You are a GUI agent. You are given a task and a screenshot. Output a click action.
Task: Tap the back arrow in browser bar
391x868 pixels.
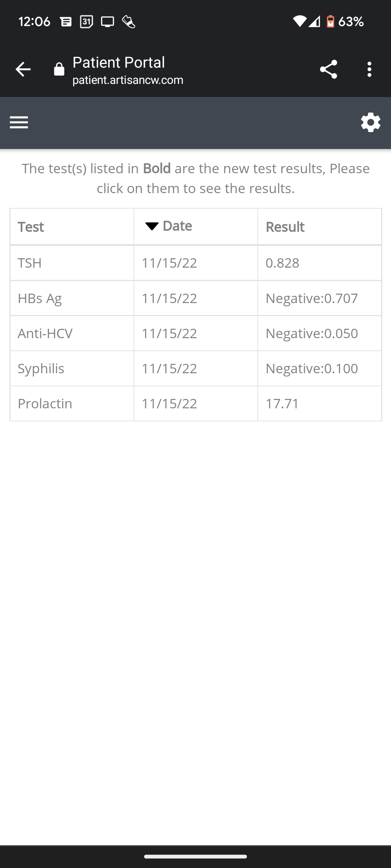click(x=23, y=69)
